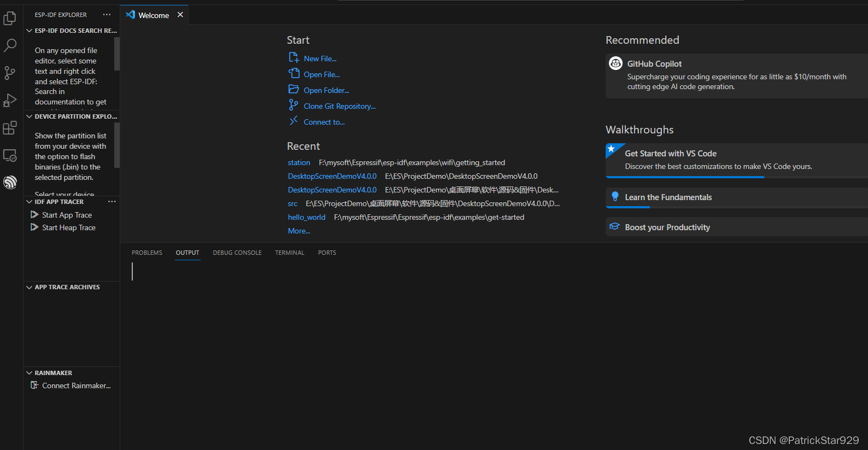Open the Explorer view in activity bar
Image resolution: width=868 pixels, height=450 pixels.
10,19
